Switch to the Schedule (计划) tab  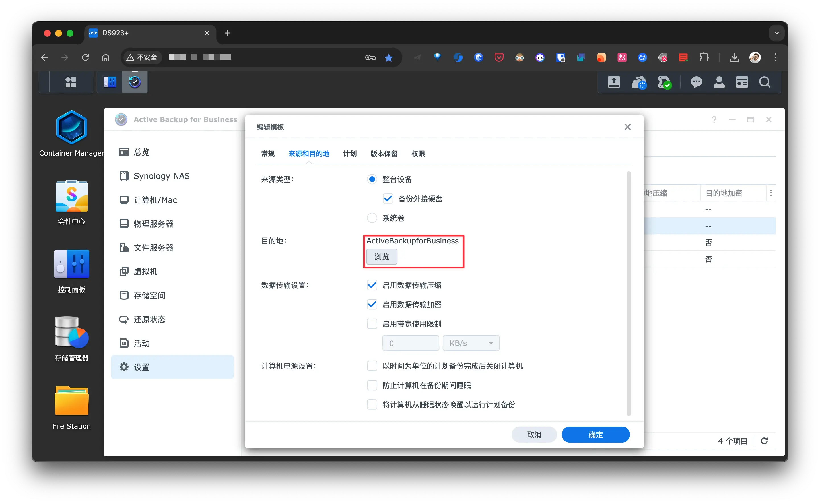point(349,154)
